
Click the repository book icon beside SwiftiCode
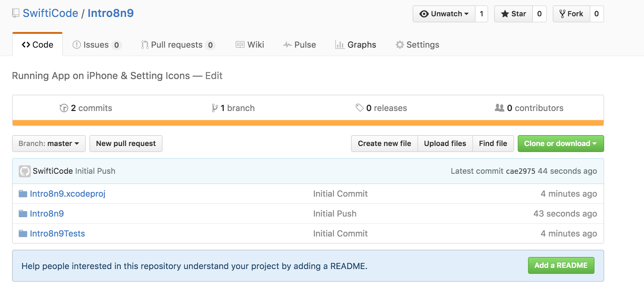[16, 13]
